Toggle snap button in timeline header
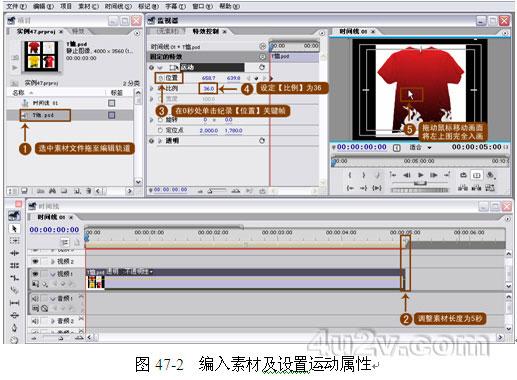 65,242
